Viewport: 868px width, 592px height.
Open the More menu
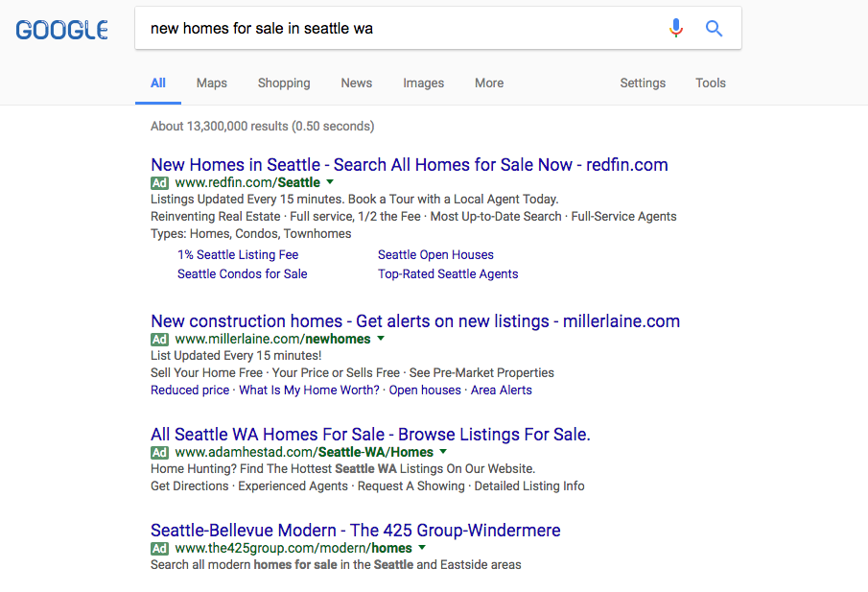click(489, 83)
